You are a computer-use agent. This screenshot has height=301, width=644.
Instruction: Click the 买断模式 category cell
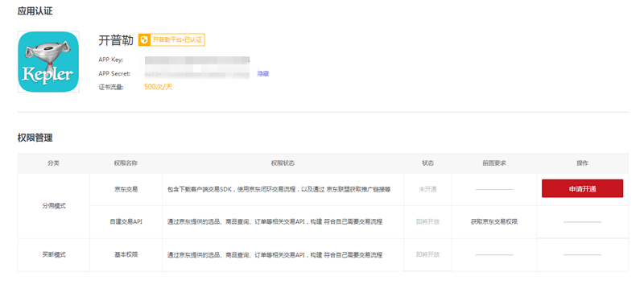pyautogui.click(x=54, y=254)
